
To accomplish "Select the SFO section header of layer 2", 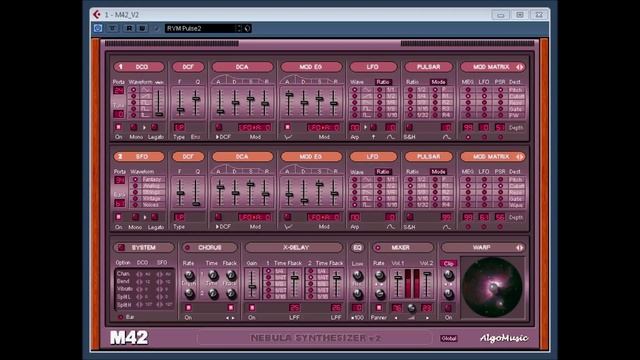I will click(139, 157).
